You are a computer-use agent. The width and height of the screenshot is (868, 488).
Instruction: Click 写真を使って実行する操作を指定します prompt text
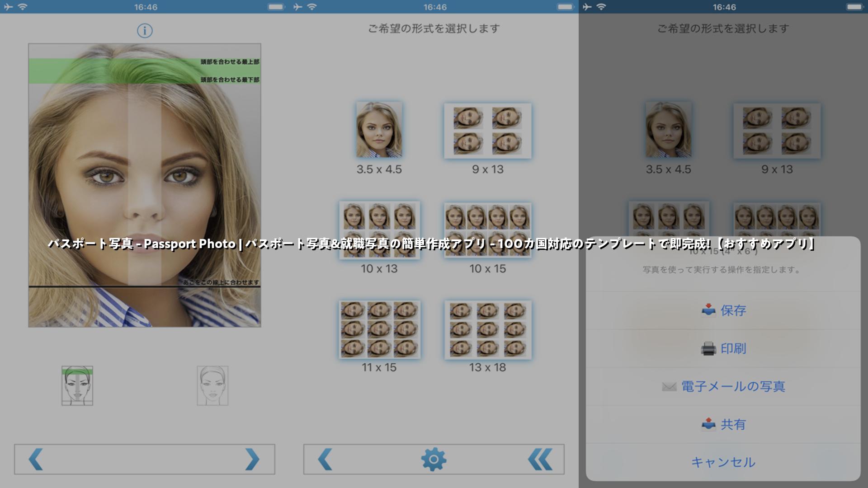(722, 270)
